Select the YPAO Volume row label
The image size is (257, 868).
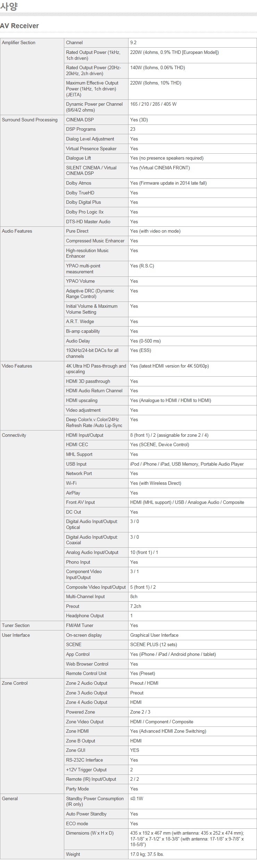click(x=80, y=281)
